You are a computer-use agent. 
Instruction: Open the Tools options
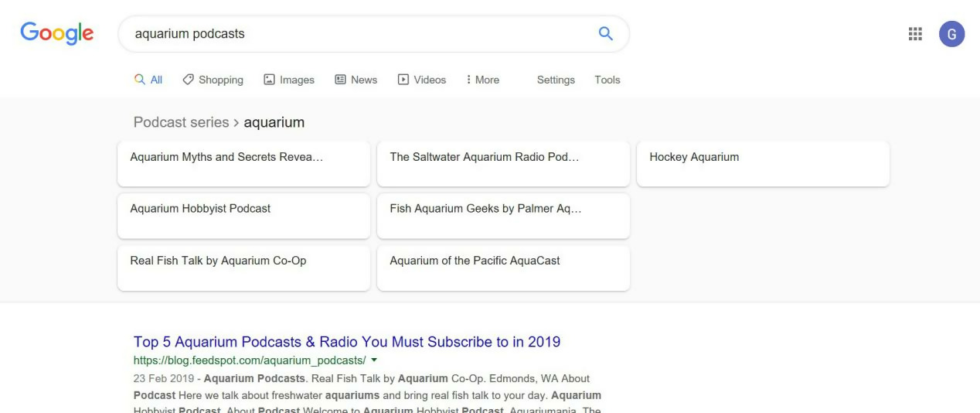[607, 80]
